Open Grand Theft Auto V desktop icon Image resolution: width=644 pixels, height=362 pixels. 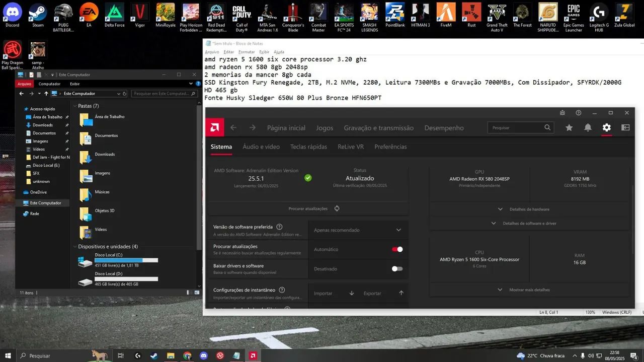497,17
